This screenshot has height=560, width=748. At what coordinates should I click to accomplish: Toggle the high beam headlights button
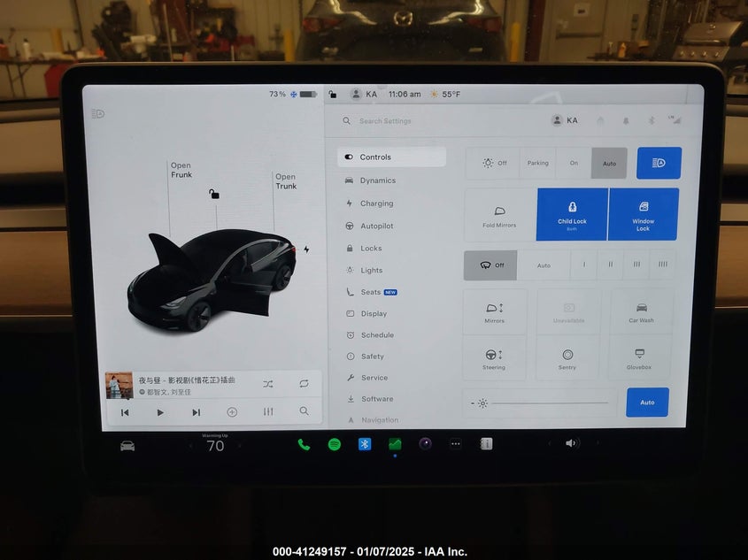(x=659, y=163)
